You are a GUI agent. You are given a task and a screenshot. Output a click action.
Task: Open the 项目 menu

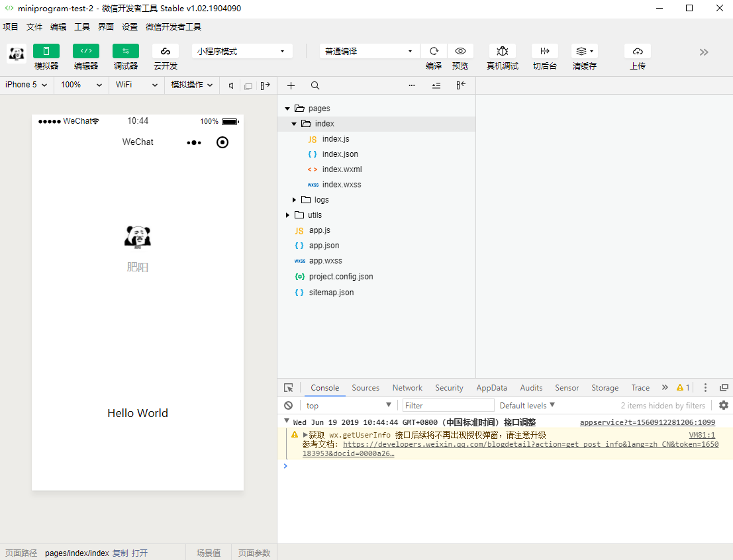tap(11, 27)
